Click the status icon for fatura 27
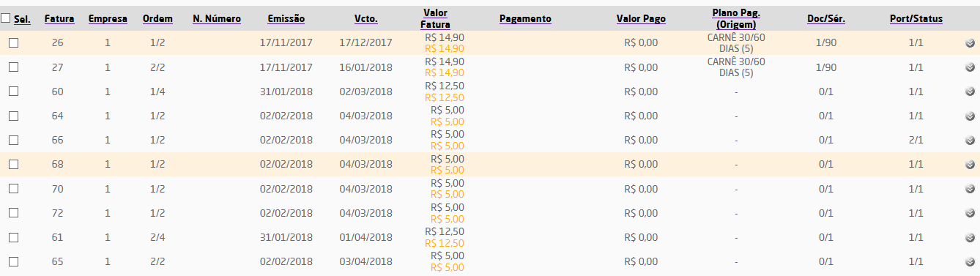Screen dimensions: 980x276 (x=970, y=67)
